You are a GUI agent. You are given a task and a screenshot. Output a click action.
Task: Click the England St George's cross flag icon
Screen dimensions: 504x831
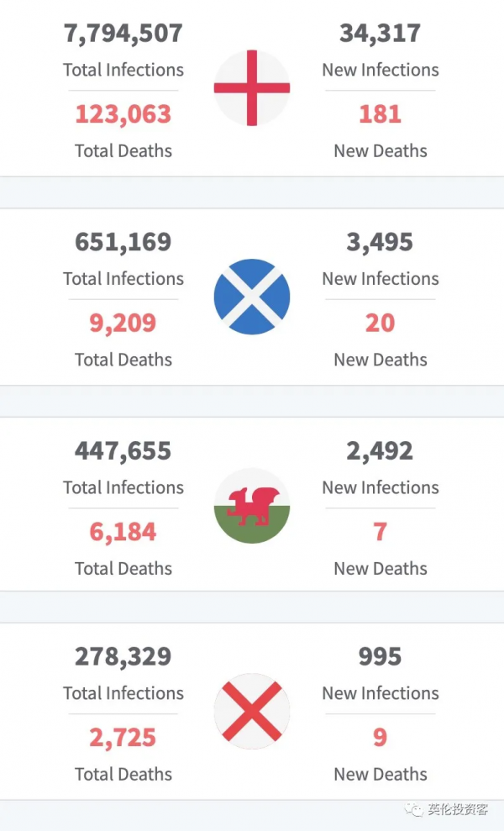252,87
